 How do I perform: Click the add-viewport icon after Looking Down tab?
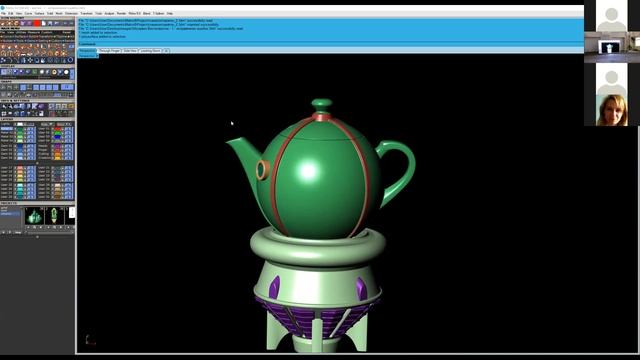[x=166, y=51]
